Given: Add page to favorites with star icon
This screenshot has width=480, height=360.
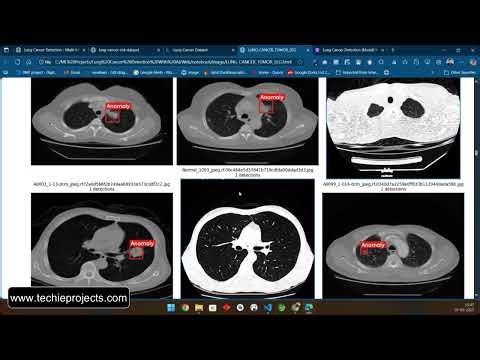Looking at the screenshot, I should pos(300,62).
